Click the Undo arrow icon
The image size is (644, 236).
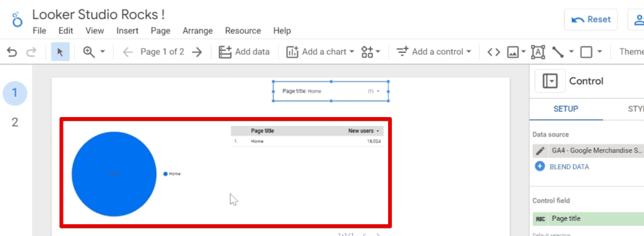pyautogui.click(x=12, y=52)
